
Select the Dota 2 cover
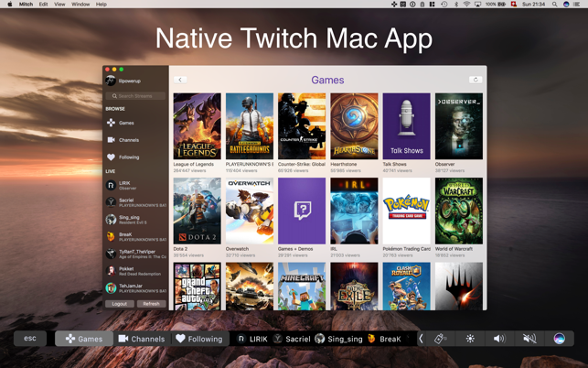198,211
